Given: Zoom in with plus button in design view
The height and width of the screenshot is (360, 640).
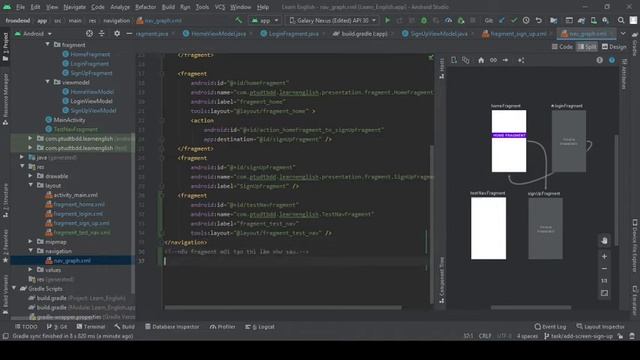Looking at the screenshot, I should click(x=604, y=256).
